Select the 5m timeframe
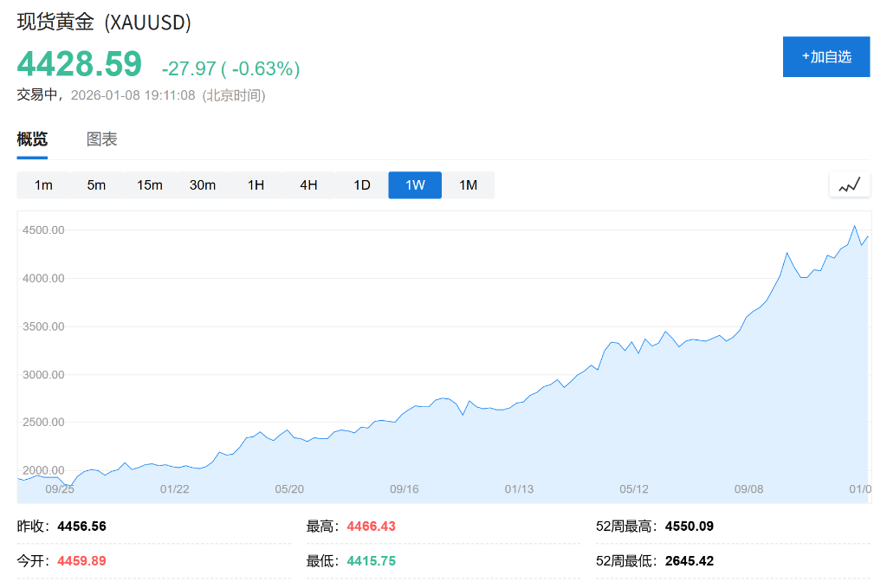The image size is (887, 588). [96, 184]
